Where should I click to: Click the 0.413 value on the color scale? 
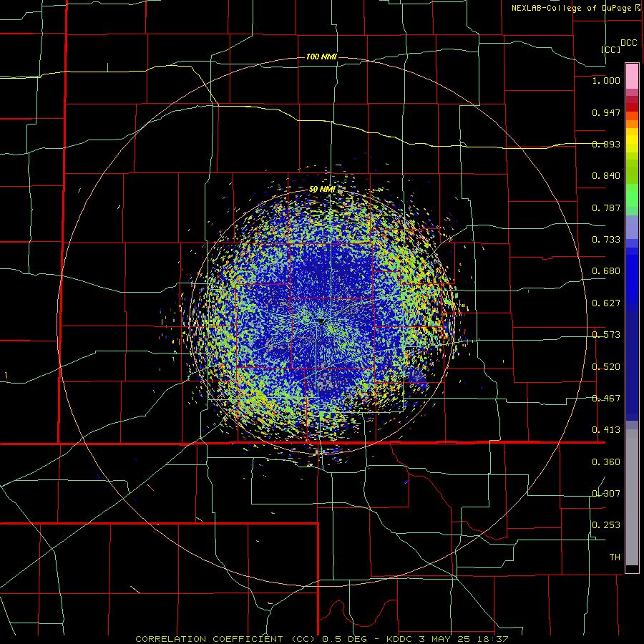coord(606,430)
